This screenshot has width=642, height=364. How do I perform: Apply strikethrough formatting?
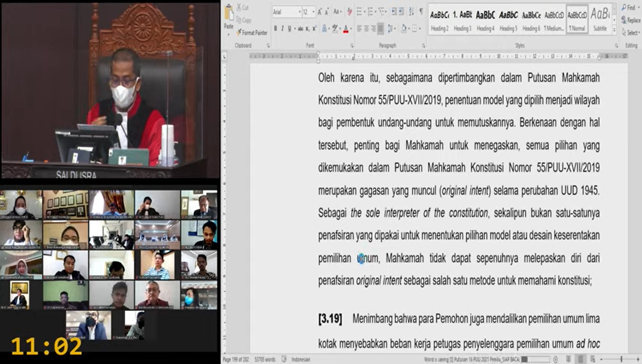(x=300, y=29)
